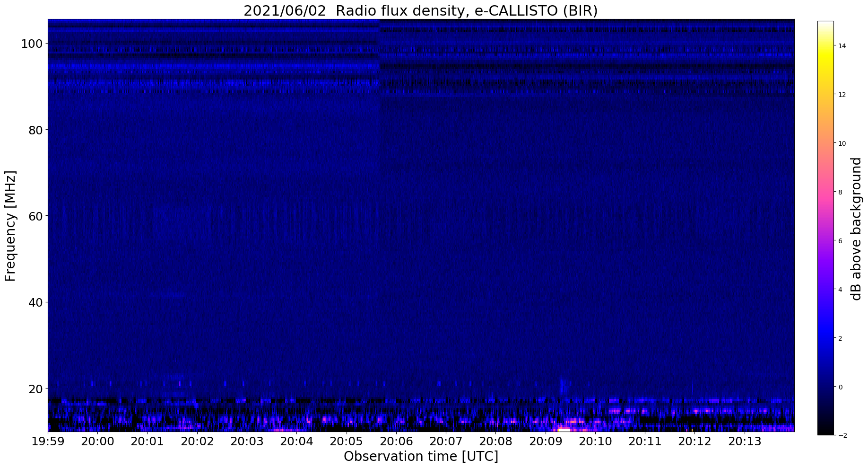
Task: Click the colorbar tick label 12
Action: pyautogui.click(x=842, y=95)
